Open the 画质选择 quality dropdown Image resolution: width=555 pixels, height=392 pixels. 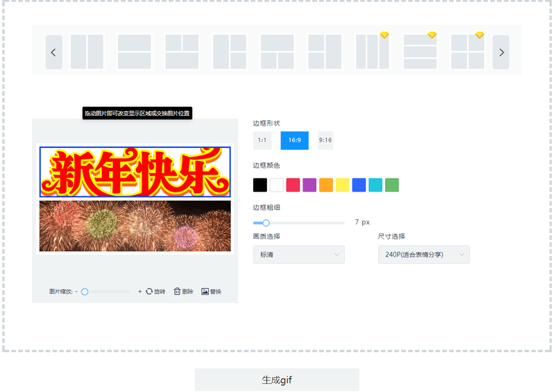click(x=299, y=255)
